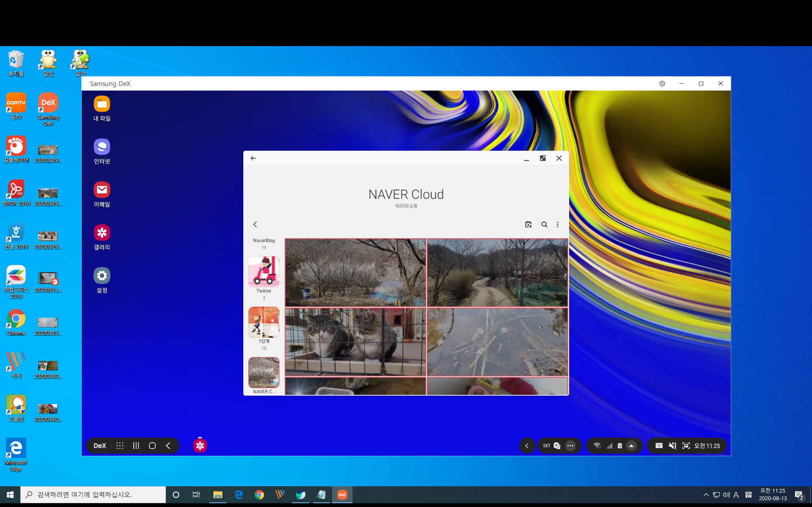Open Windows date and time display
This screenshot has width=812, height=507.
point(773,494)
